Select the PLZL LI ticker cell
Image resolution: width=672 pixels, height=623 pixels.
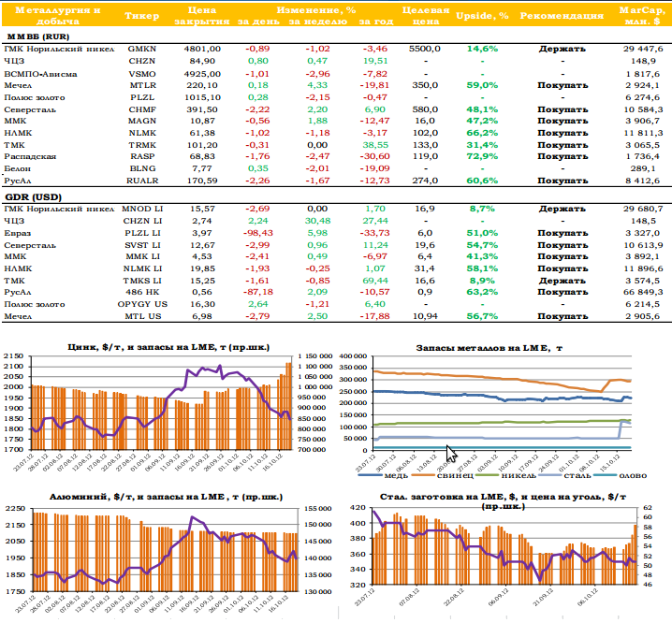click(142, 233)
